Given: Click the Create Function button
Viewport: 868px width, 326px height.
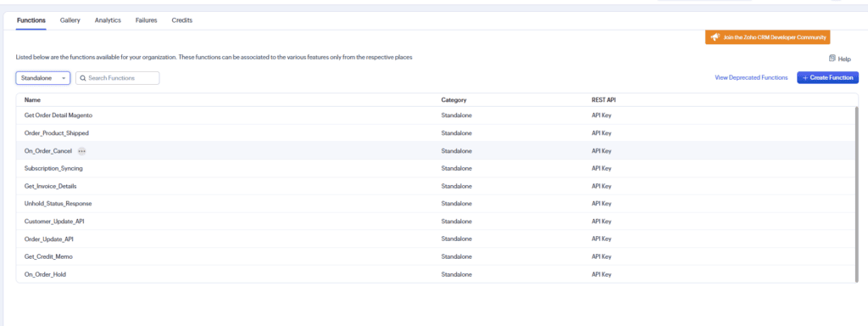Looking at the screenshot, I should [x=827, y=77].
